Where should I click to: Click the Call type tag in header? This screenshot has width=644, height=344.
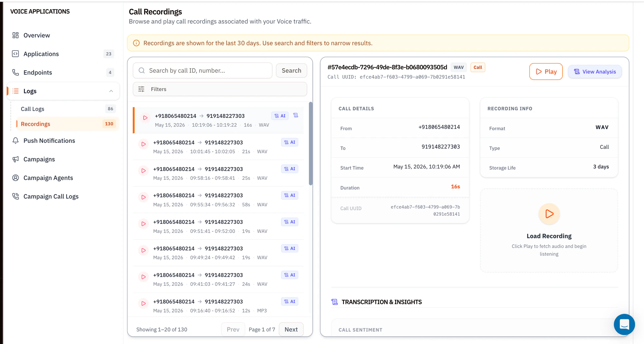[x=478, y=67]
